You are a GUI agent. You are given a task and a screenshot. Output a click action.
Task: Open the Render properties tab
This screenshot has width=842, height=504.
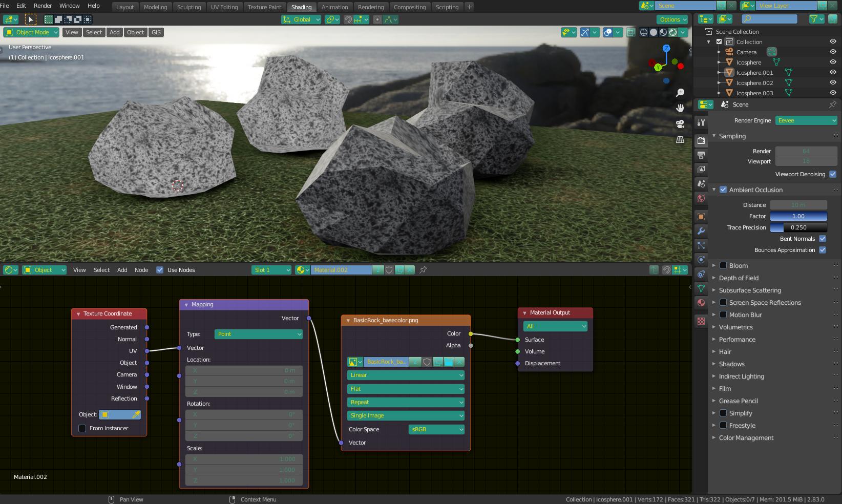701,140
